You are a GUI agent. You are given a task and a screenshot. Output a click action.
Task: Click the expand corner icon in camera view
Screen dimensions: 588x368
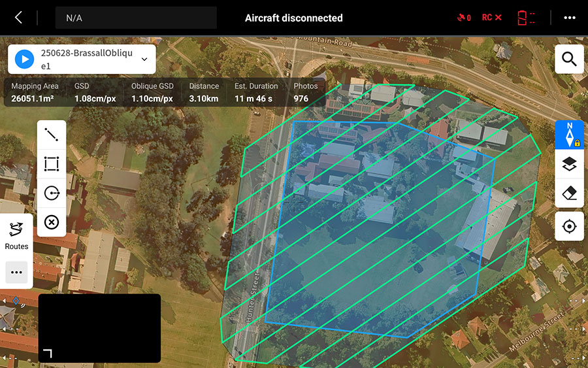(x=48, y=353)
